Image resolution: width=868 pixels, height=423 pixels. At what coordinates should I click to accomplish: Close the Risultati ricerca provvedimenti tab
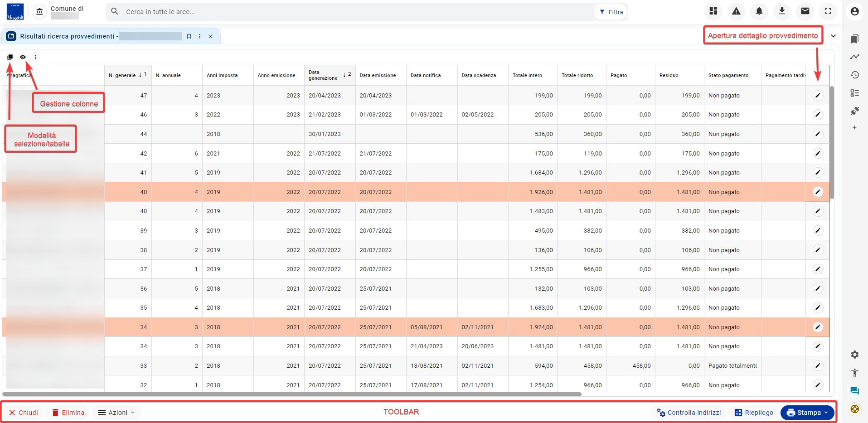(x=210, y=36)
